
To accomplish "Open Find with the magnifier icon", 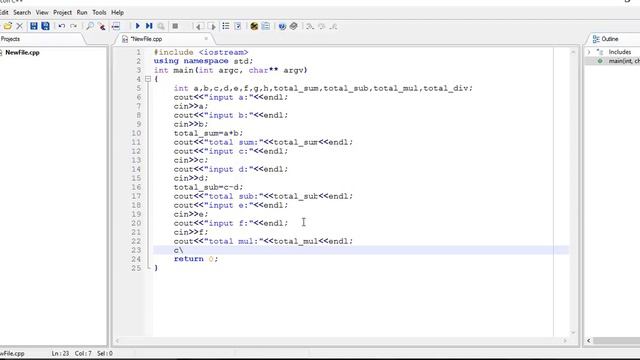I will (x=90, y=26).
